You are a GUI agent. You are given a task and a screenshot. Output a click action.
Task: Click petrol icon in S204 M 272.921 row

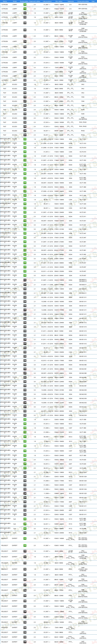[x=25, y=221]
